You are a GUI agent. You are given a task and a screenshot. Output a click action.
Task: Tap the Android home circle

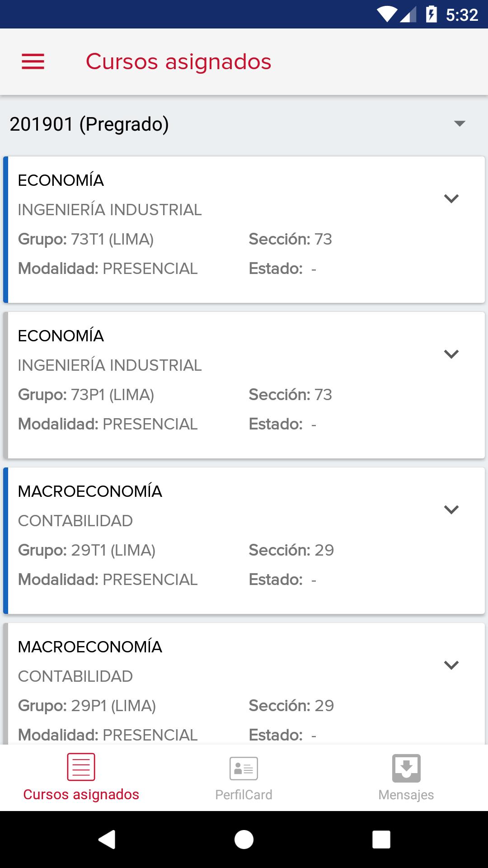244,840
